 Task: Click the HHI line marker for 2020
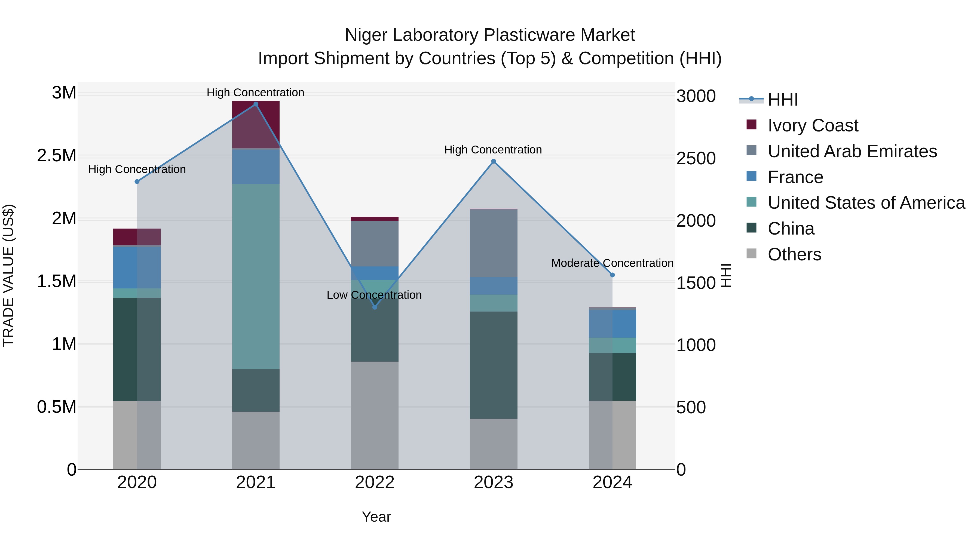pyautogui.click(x=137, y=182)
